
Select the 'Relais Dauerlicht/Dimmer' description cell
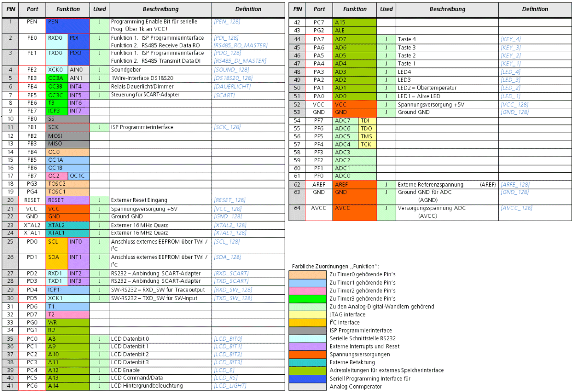pos(160,87)
